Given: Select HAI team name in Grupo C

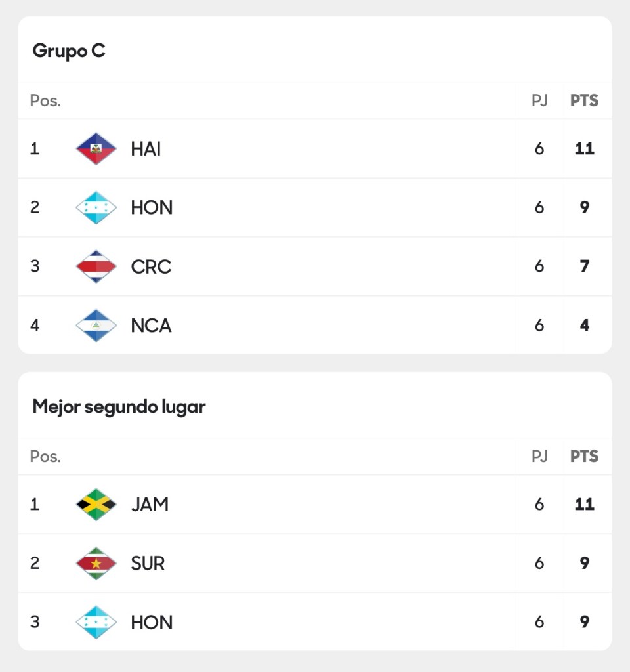Looking at the screenshot, I should coord(146,149).
